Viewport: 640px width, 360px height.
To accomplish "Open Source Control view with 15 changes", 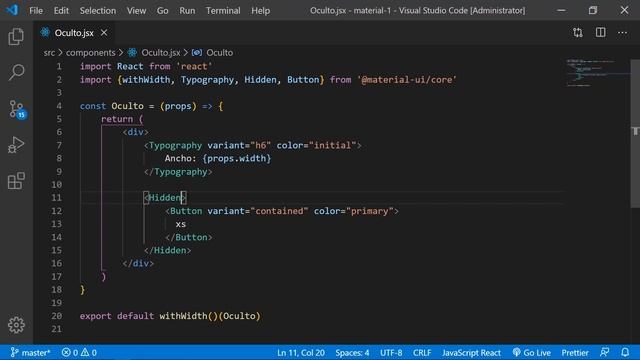I will click(x=17, y=109).
